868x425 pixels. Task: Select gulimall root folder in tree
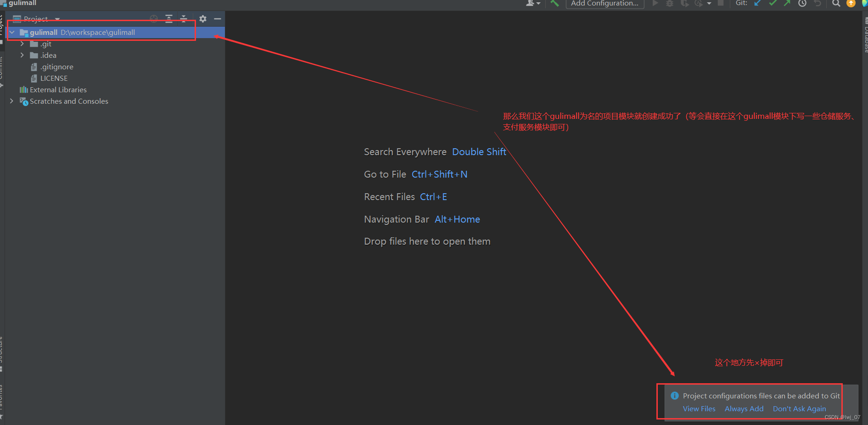point(115,33)
